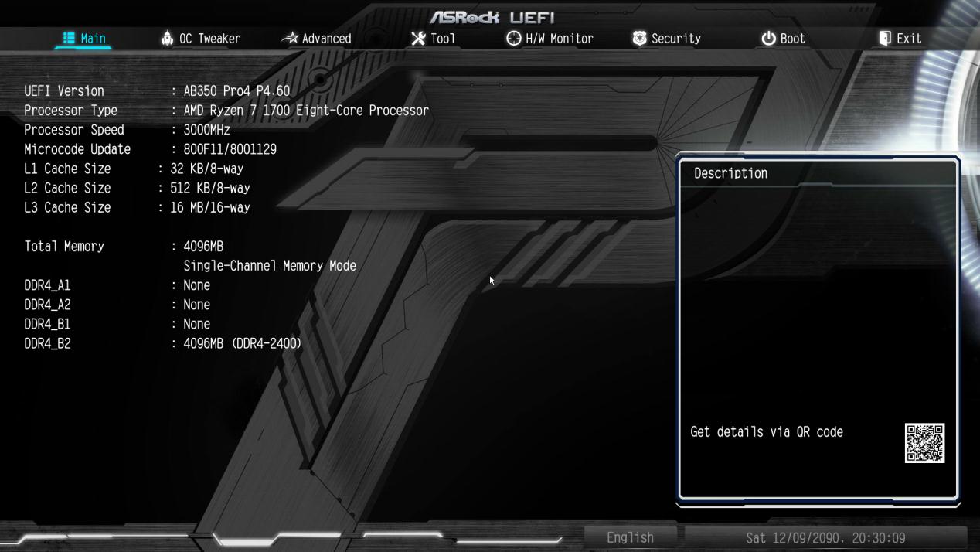This screenshot has height=552, width=980.
Task: Click the Advanced star icon
Action: click(x=290, y=38)
